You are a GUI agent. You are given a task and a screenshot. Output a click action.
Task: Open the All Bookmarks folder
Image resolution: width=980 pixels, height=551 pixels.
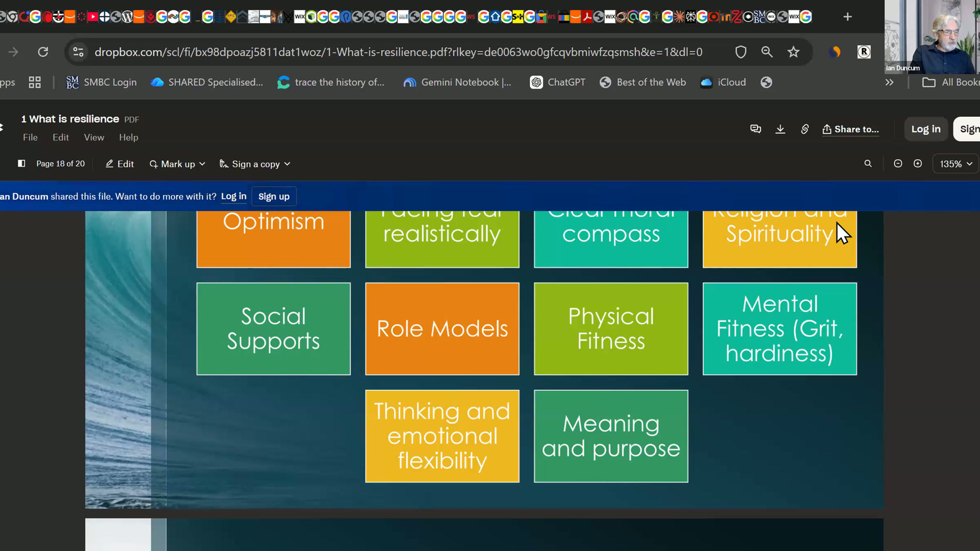coord(951,82)
